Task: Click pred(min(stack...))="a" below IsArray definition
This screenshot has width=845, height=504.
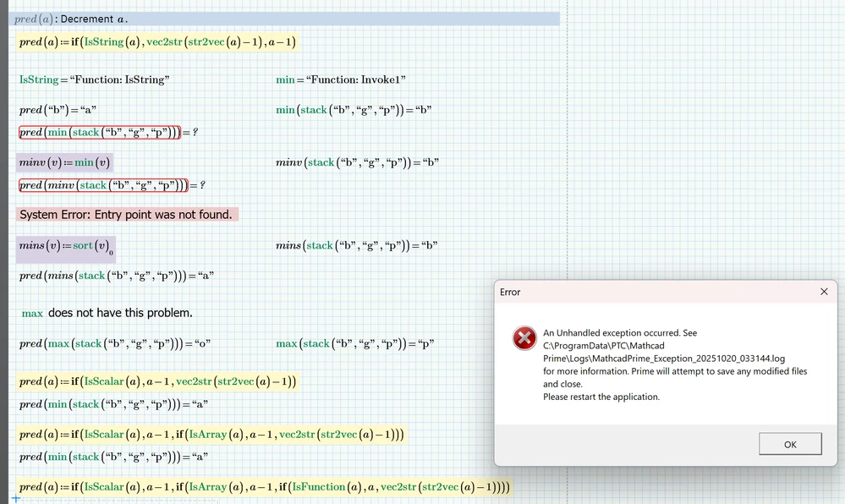Action: (x=113, y=457)
